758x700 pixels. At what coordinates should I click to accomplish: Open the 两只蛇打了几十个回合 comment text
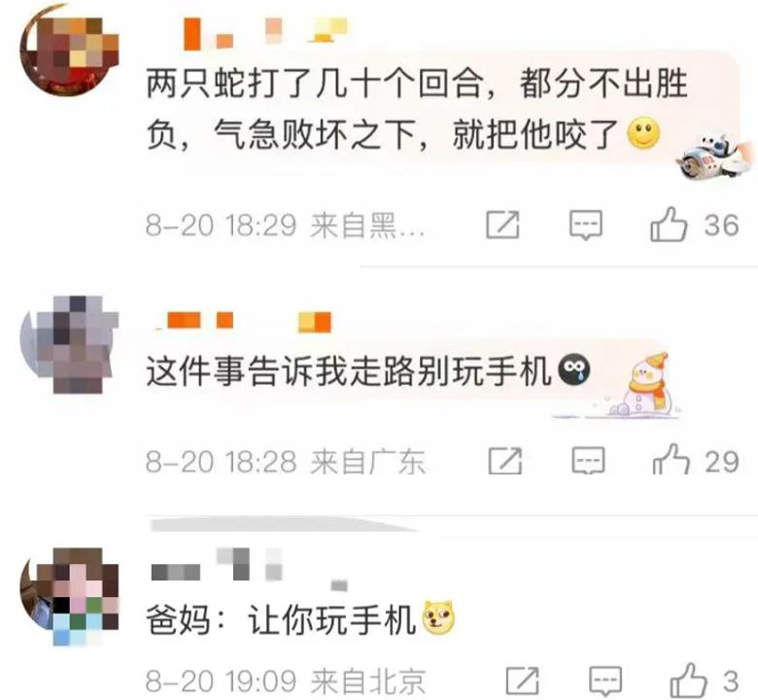point(417,108)
